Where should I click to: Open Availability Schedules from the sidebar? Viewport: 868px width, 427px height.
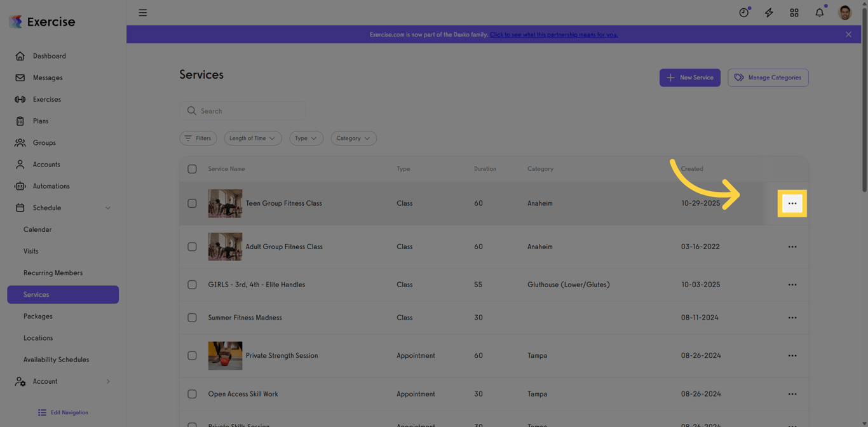[56, 359]
